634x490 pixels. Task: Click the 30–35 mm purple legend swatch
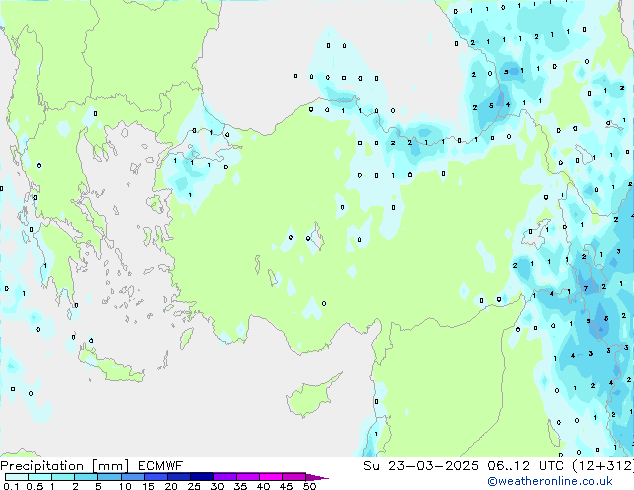(x=224, y=477)
